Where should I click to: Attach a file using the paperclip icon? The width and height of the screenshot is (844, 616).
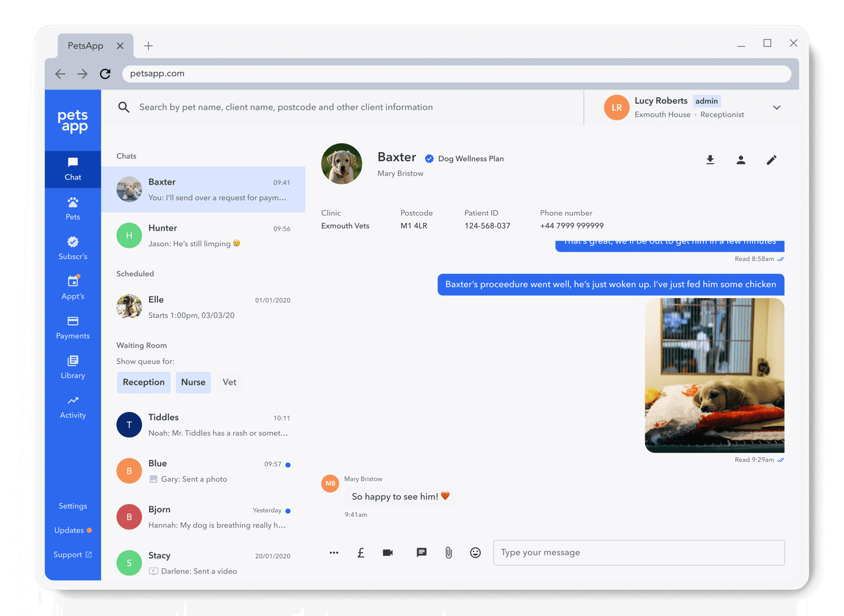448,553
